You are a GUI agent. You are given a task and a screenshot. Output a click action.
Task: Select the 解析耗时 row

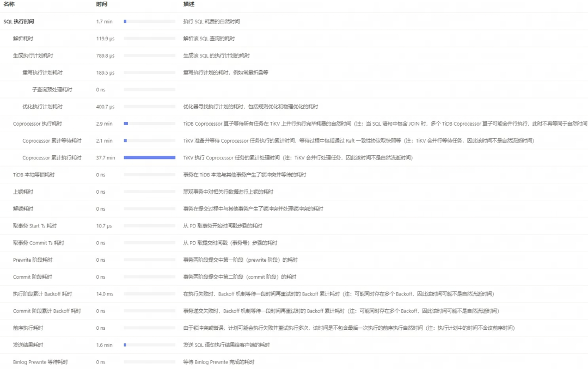point(22,38)
